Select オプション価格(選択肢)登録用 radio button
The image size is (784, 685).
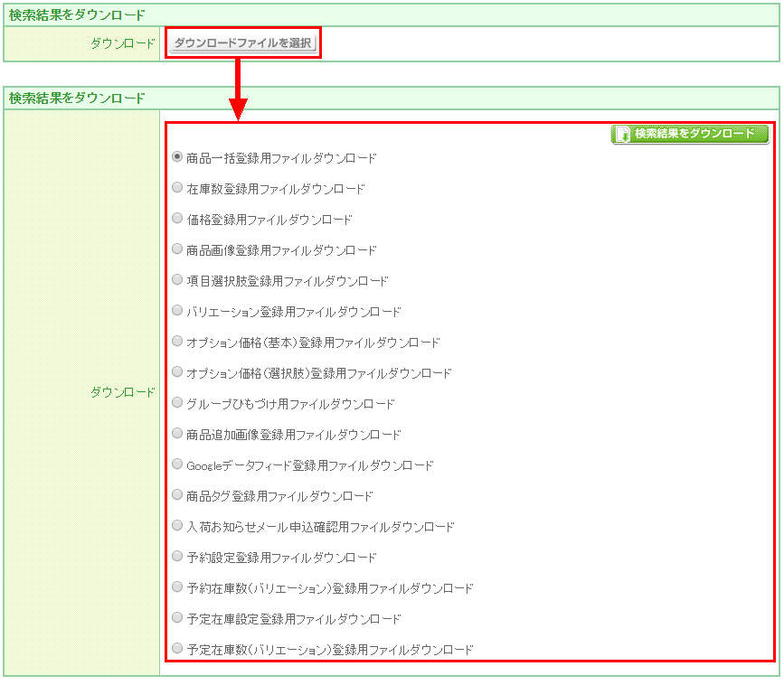177,371
